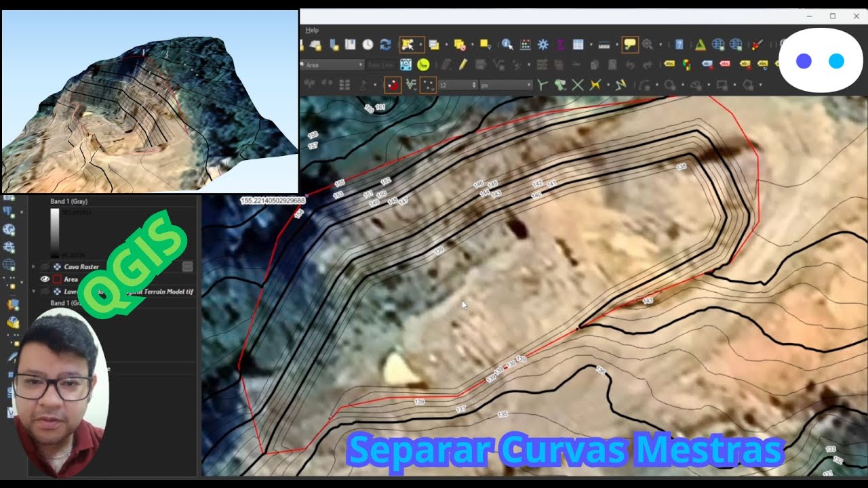The height and width of the screenshot is (488, 868).
Task: Click the green triangle plugin icon
Action: tap(700, 45)
